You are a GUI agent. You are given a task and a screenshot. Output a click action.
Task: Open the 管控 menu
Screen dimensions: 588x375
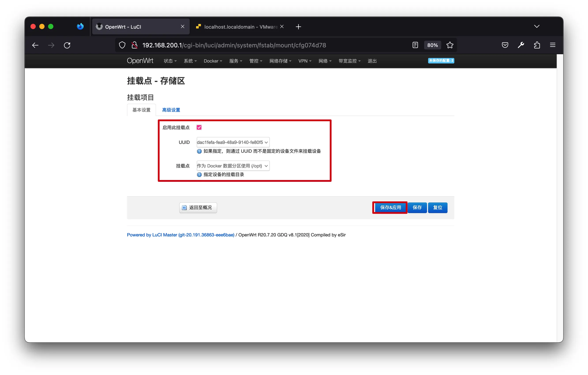256,61
